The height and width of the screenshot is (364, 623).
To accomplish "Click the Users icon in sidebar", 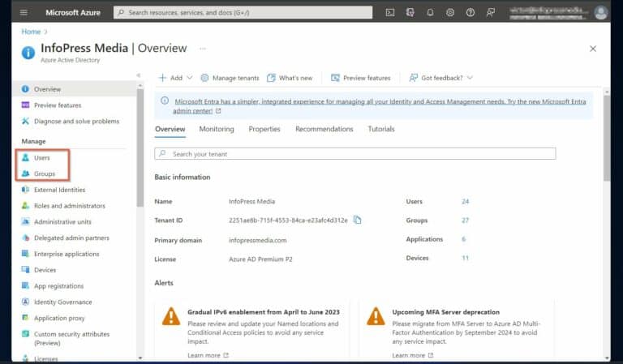I will pyautogui.click(x=25, y=157).
